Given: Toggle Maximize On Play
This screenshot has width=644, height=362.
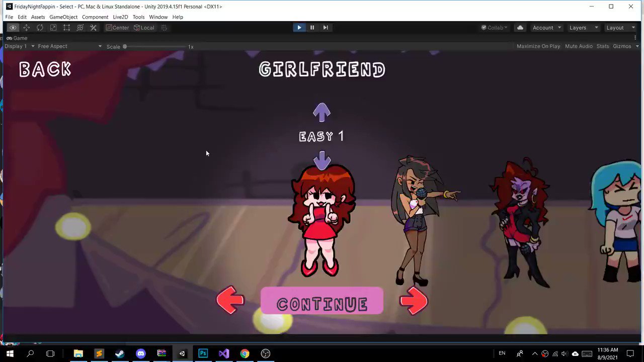Looking at the screenshot, I should click(538, 46).
